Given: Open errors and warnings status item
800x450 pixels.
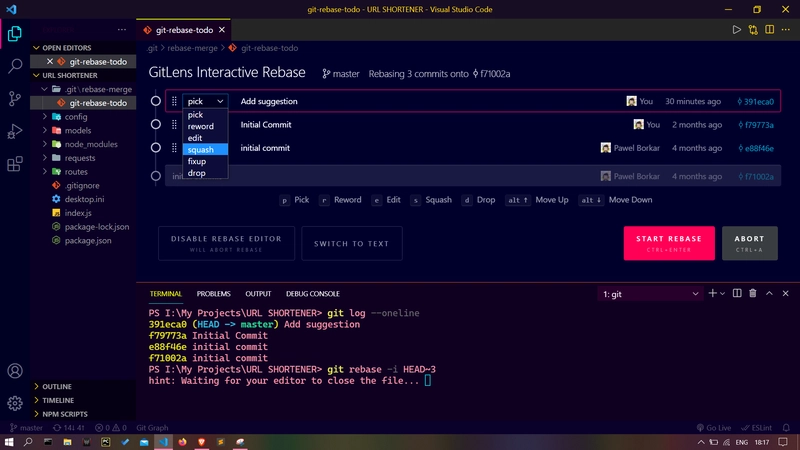Looking at the screenshot, I should [111, 428].
